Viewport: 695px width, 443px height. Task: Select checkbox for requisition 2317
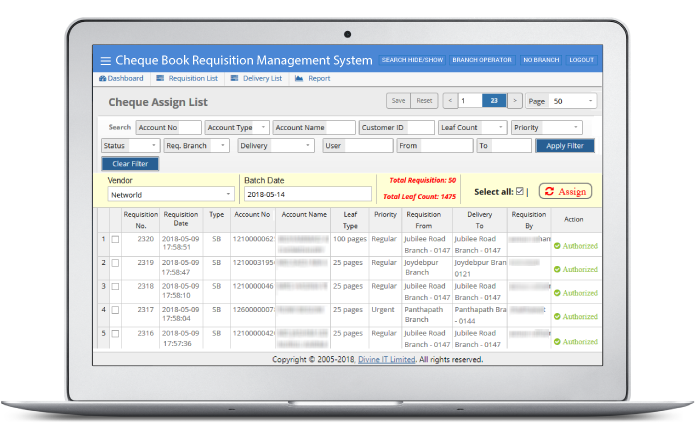[x=115, y=310]
